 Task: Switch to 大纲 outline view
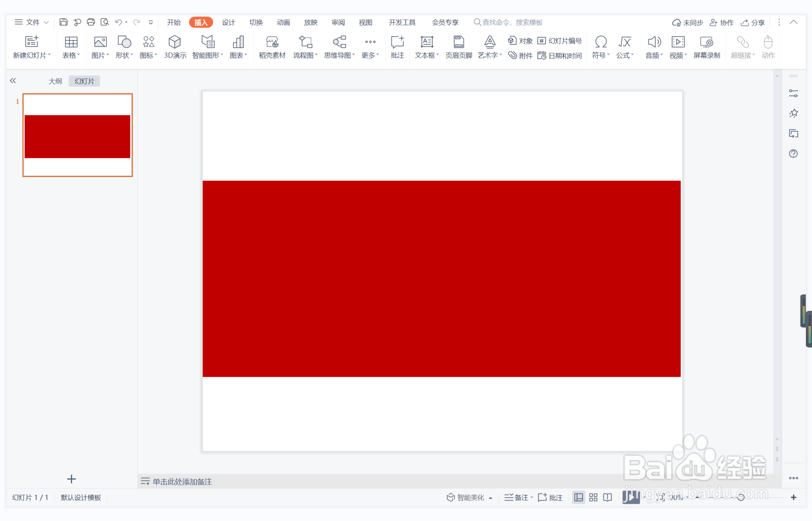click(55, 81)
